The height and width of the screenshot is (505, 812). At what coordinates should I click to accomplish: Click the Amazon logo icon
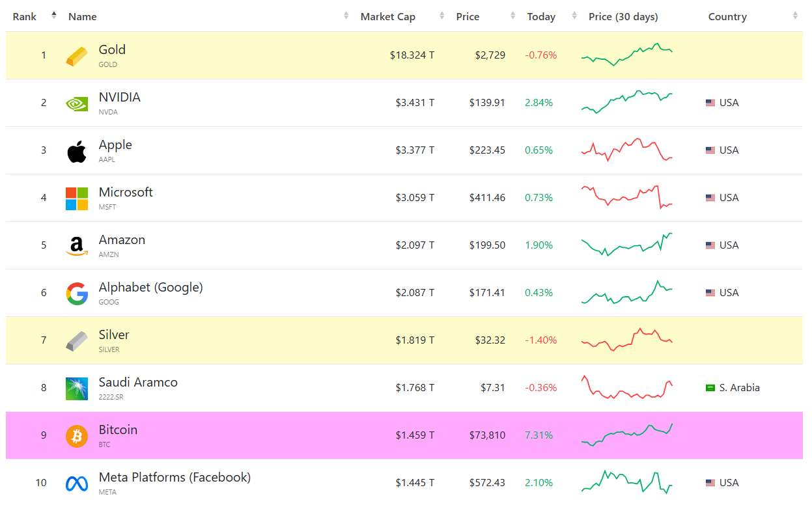pyautogui.click(x=76, y=246)
